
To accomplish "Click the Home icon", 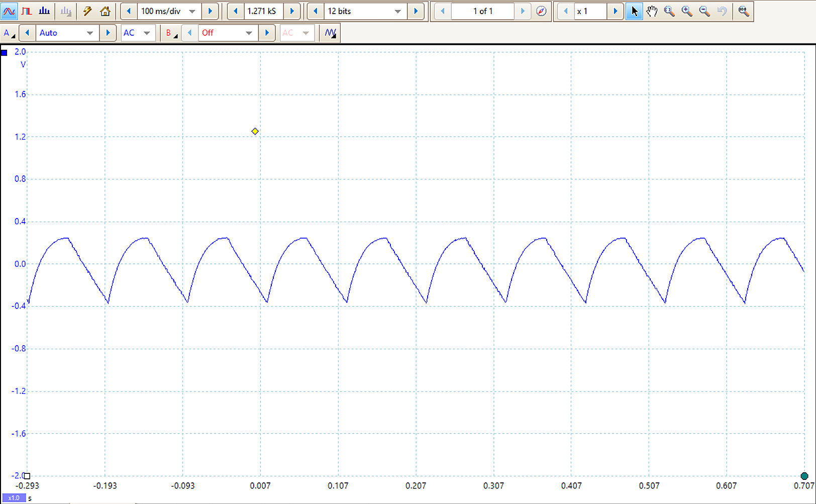I will click(105, 11).
